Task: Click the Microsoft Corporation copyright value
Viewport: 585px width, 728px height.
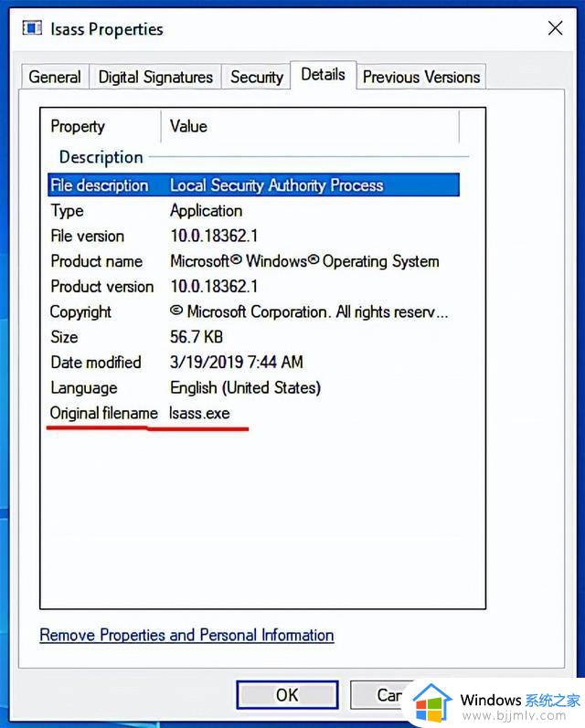Action: click(309, 311)
